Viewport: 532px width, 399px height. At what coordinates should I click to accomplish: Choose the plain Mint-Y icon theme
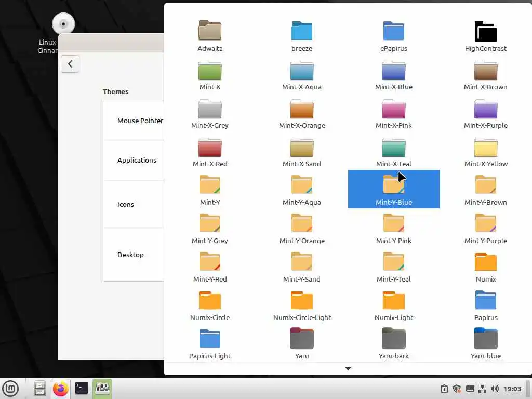pos(210,189)
